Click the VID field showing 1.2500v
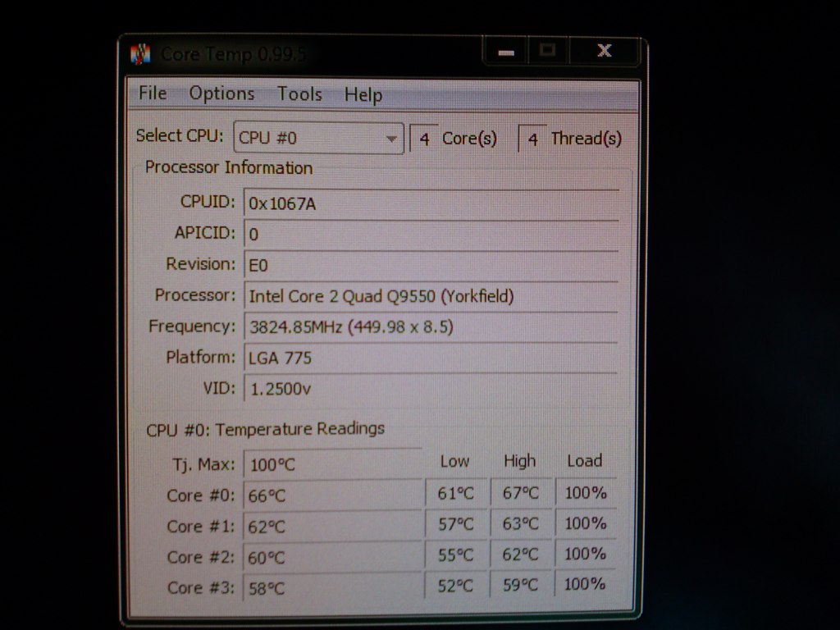This screenshot has height=630, width=840. 431,388
